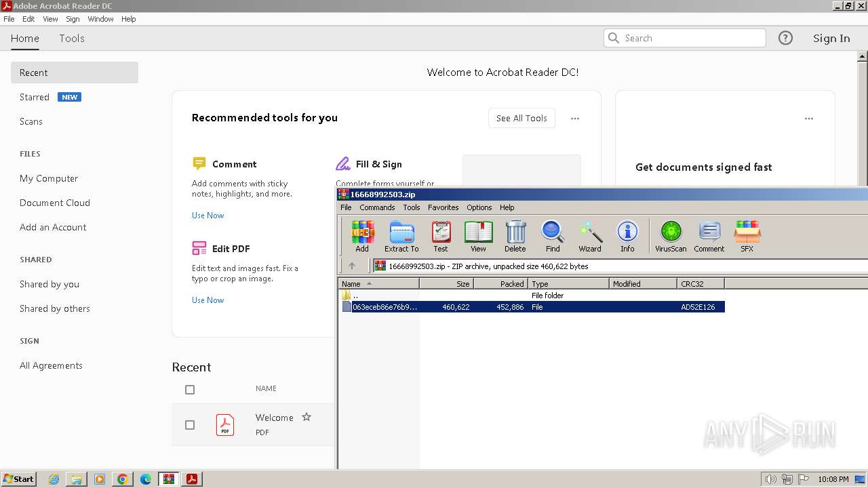Screen dimensions: 868x488
Task: Click the See All Tools button
Action: click(x=521, y=118)
